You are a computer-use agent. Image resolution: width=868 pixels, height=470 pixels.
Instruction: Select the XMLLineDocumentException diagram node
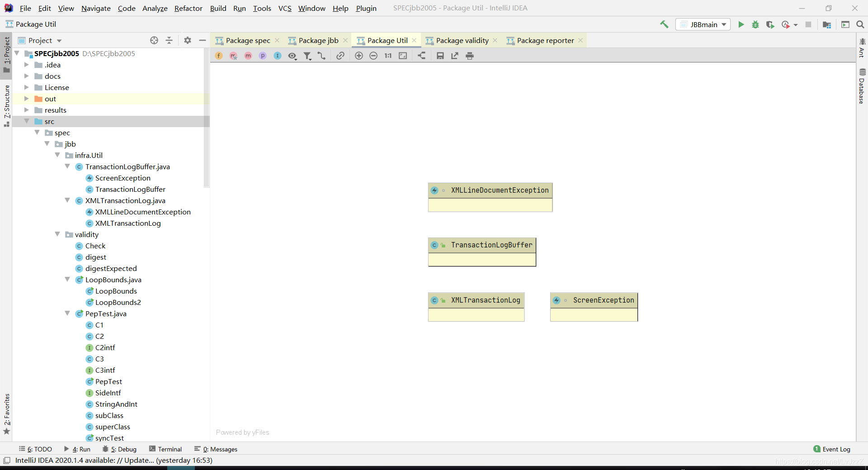tap(490, 197)
